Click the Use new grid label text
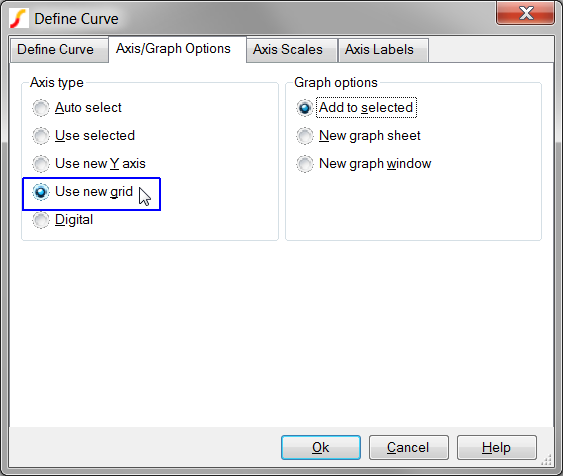Image resolution: width=563 pixels, height=476 pixels. [x=94, y=192]
